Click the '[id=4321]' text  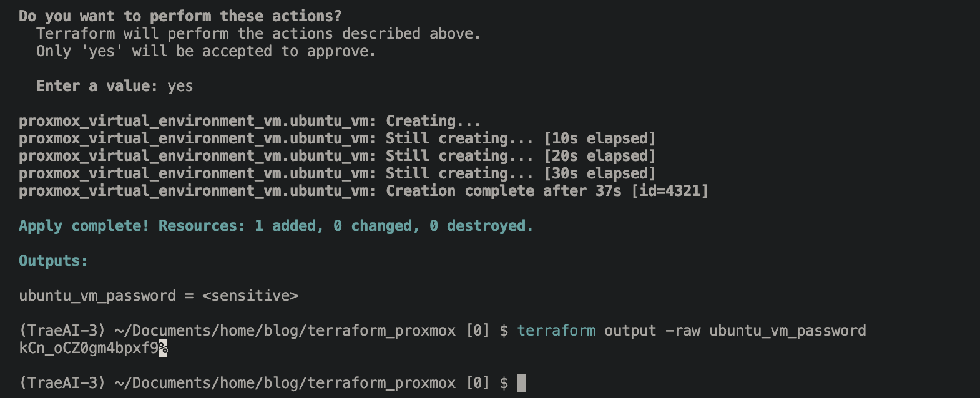click(x=670, y=191)
